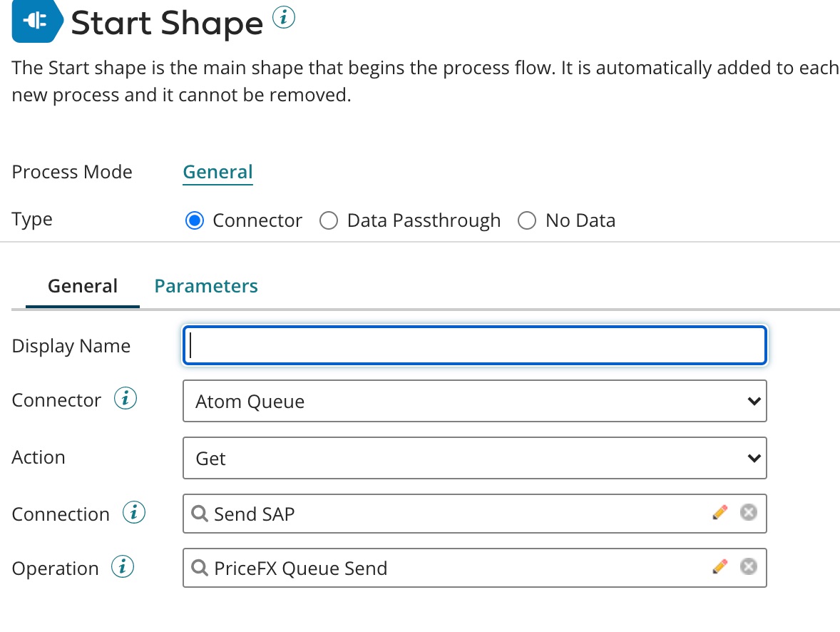The width and height of the screenshot is (840, 632).
Task: Click the General process mode link
Action: pyautogui.click(x=217, y=172)
